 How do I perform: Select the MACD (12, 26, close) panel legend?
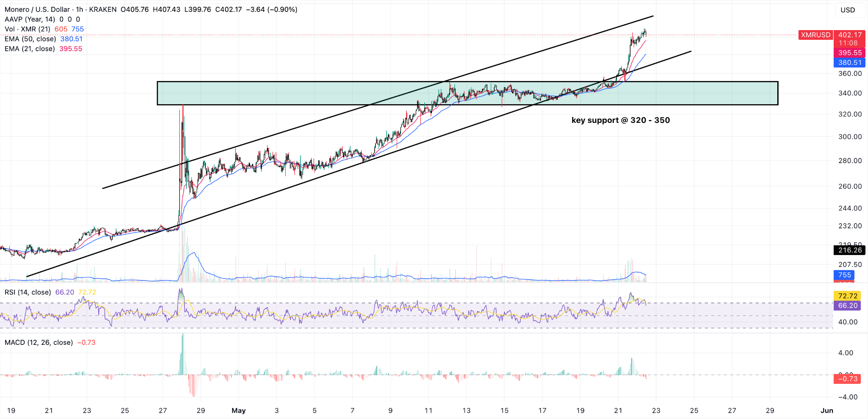coord(38,342)
